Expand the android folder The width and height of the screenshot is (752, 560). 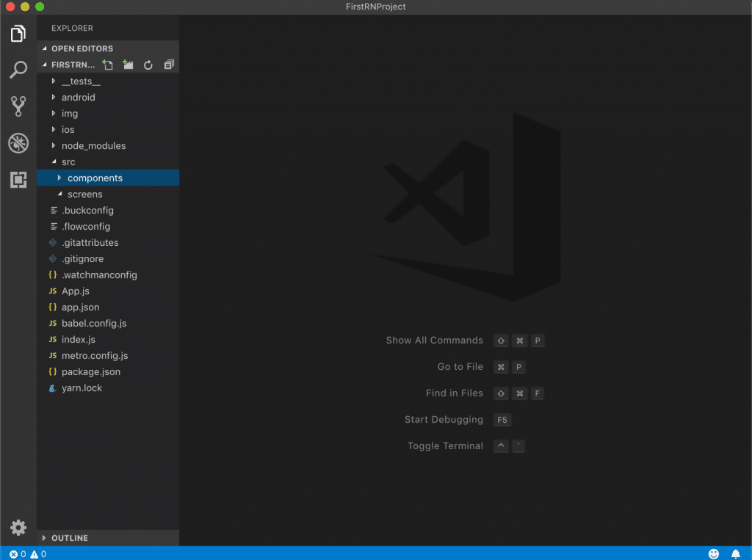(x=78, y=98)
